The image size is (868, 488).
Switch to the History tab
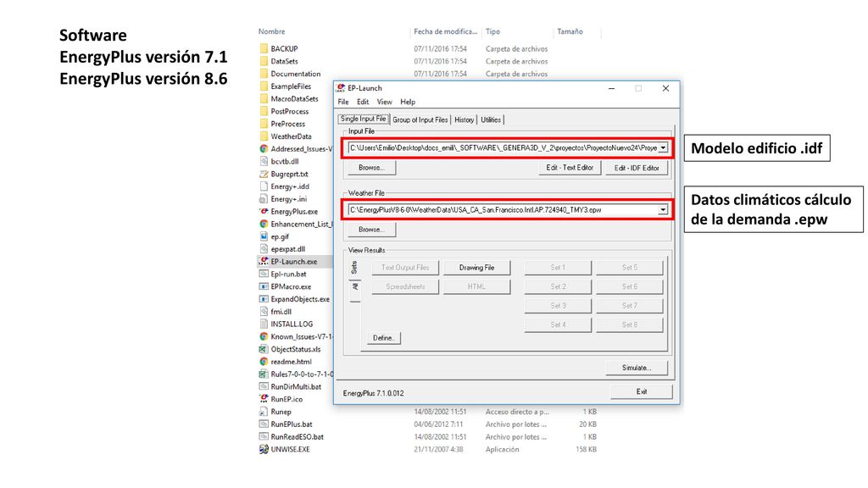[464, 119]
